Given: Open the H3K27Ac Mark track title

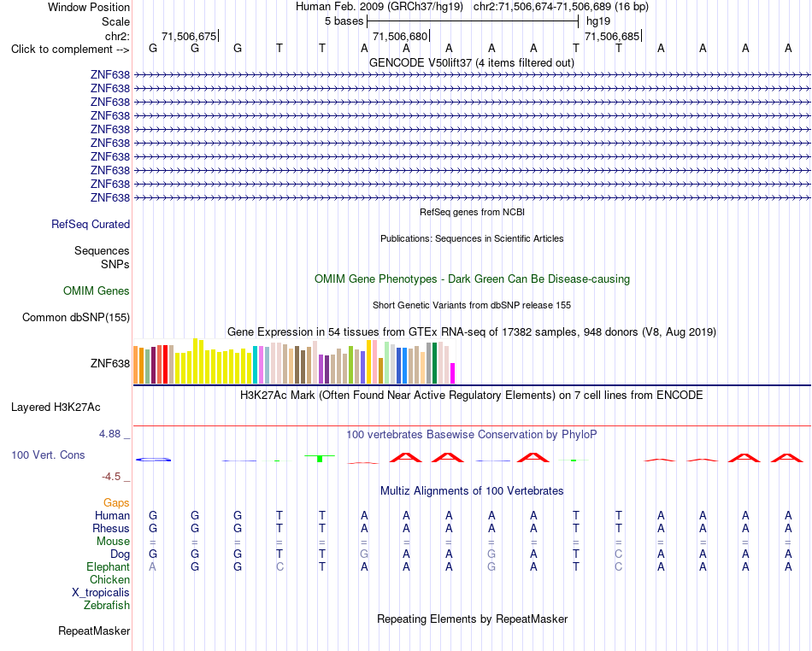Looking at the screenshot, I should pos(472,396).
